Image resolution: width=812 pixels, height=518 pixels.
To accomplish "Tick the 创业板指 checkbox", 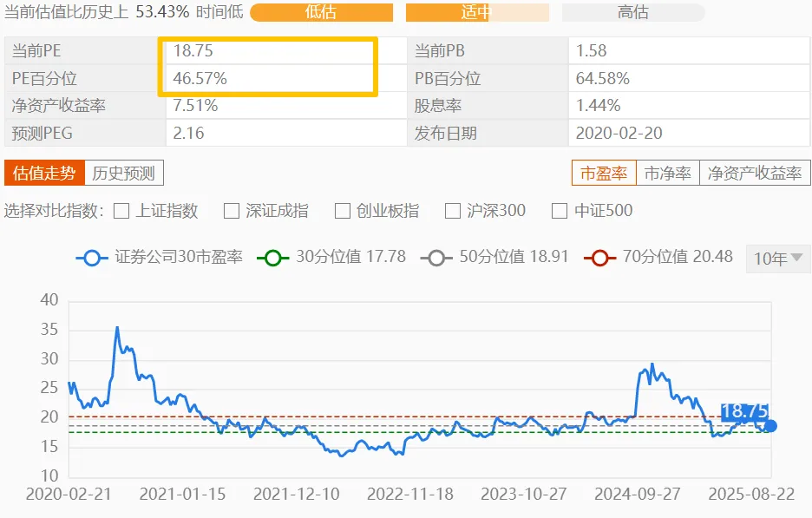I will pyautogui.click(x=343, y=211).
